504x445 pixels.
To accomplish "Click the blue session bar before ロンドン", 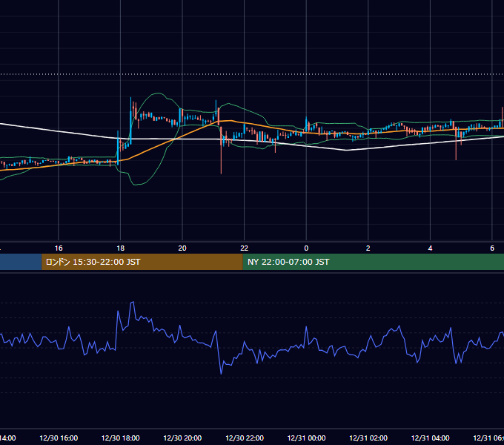I will (21, 262).
